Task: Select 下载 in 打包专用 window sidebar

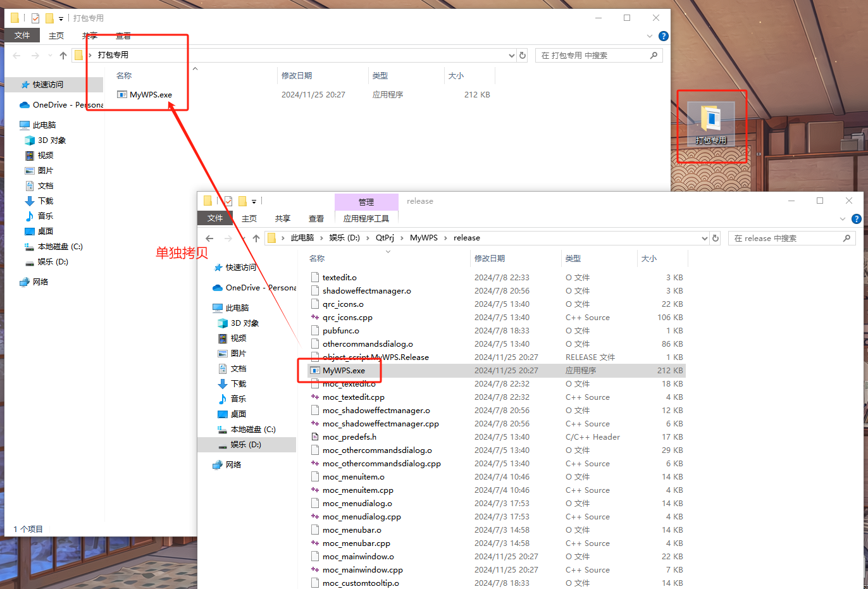Action: [x=46, y=201]
